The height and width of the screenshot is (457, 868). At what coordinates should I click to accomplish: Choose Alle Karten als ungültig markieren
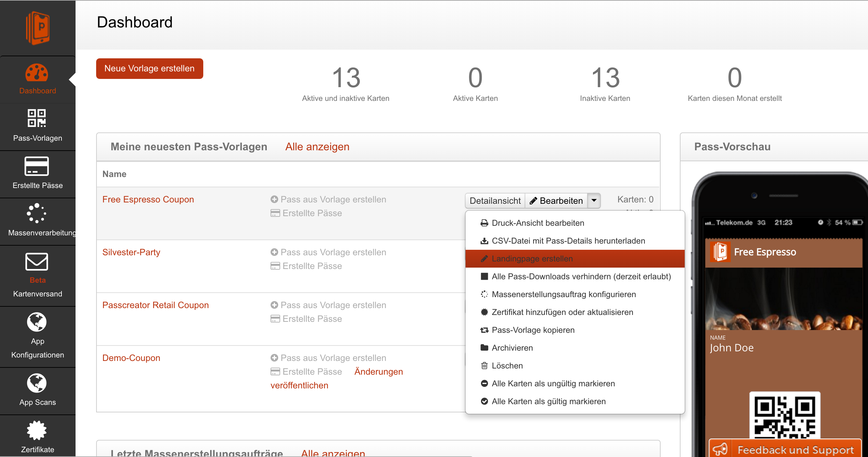(575, 384)
